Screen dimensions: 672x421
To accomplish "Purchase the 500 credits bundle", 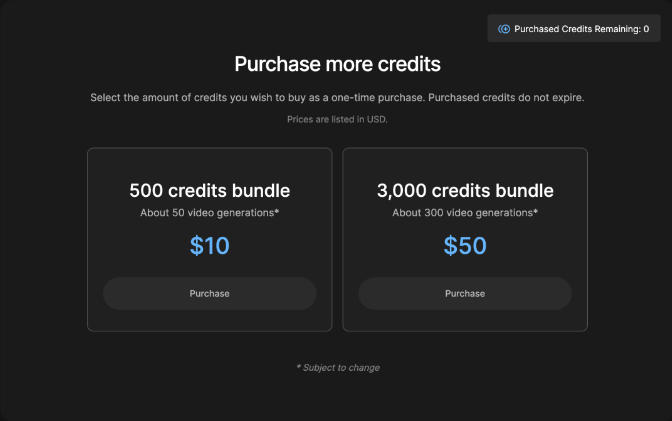I will [x=210, y=293].
